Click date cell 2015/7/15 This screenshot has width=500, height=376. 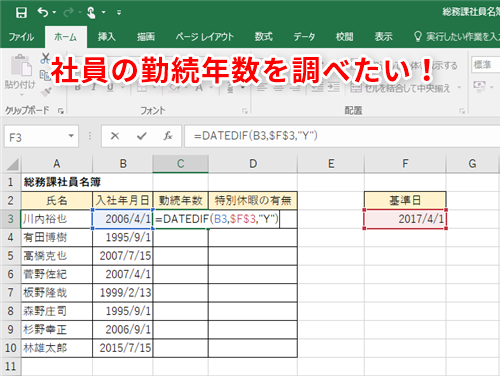[x=123, y=348]
